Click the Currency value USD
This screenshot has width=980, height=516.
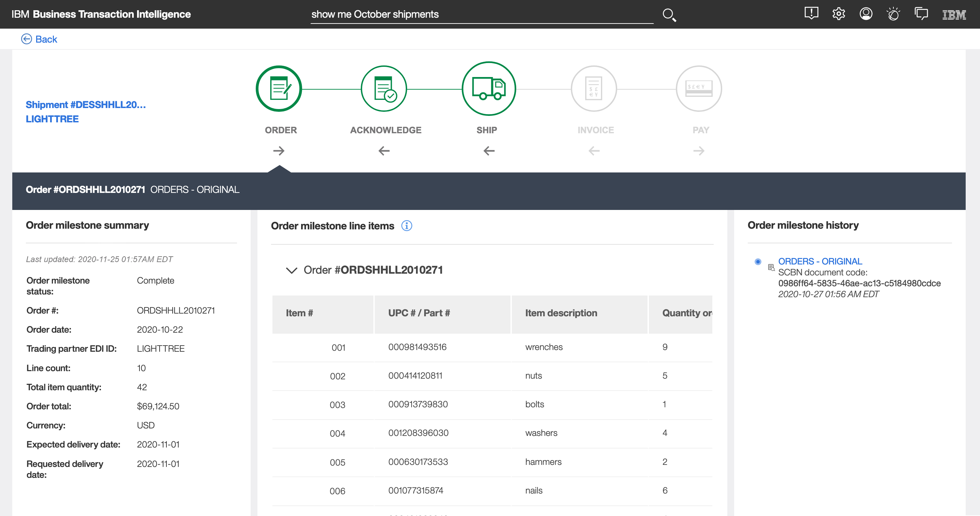pos(146,425)
